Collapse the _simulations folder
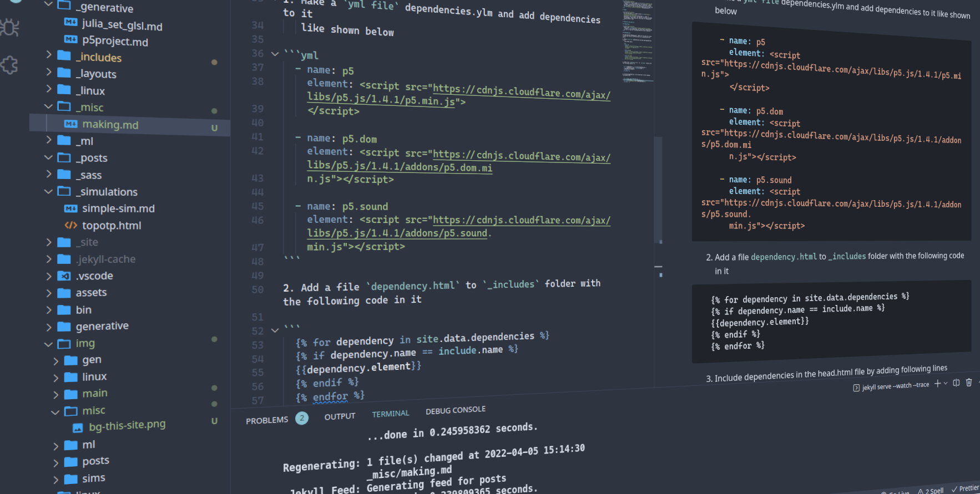 pos(49,191)
